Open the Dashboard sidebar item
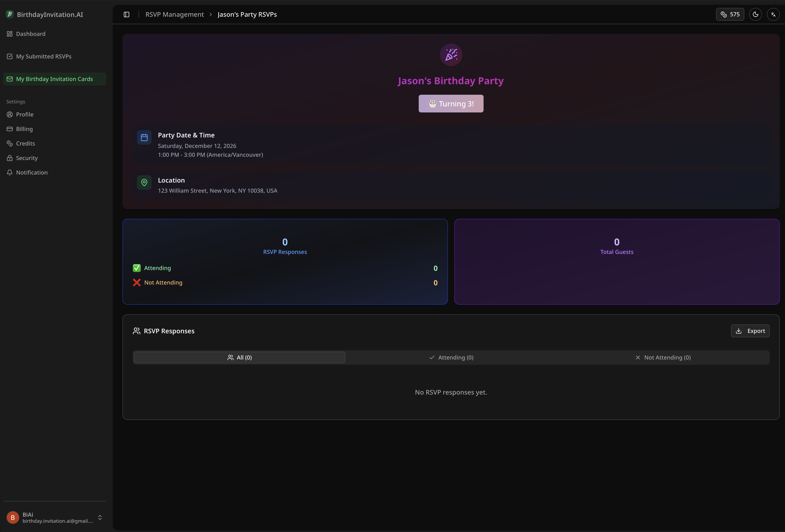785x532 pixels. coord(30,34)
